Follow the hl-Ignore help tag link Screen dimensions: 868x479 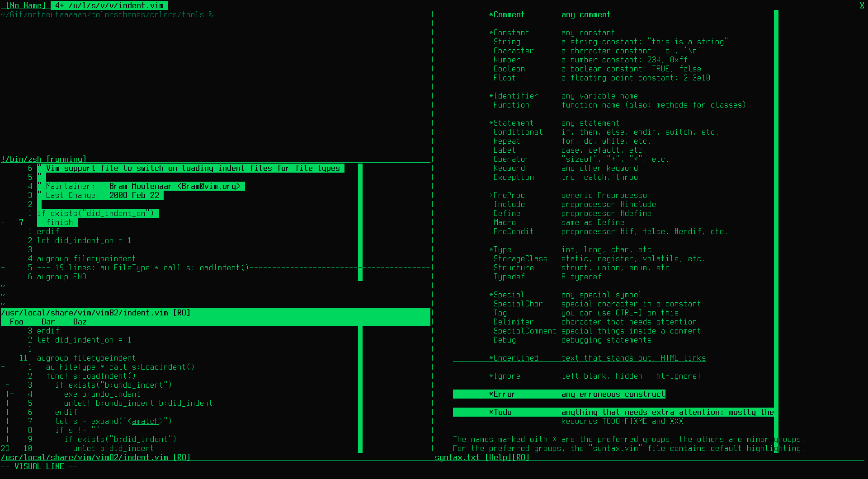point(678,376)
